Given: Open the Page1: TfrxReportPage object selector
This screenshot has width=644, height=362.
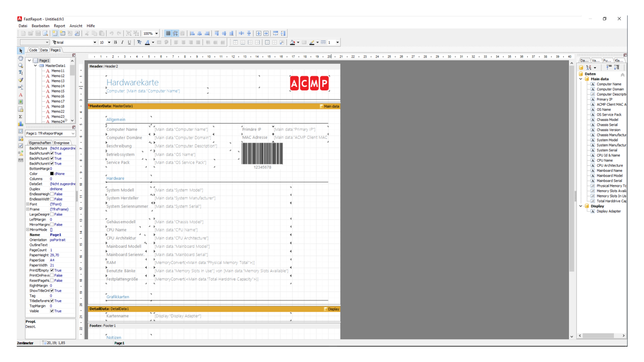Looking at the screenshot, I should tap(50, 133).
